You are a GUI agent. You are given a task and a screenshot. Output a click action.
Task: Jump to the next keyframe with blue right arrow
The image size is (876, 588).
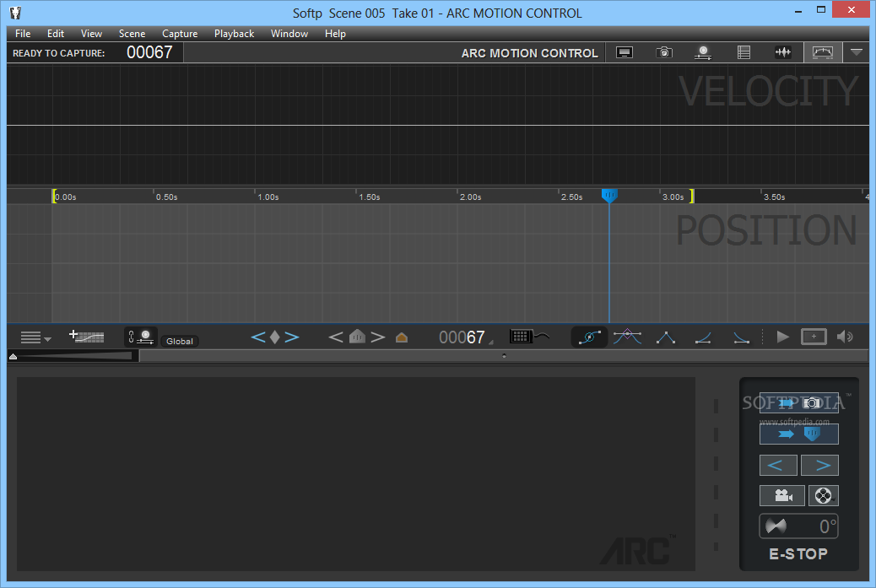point(292,337)
